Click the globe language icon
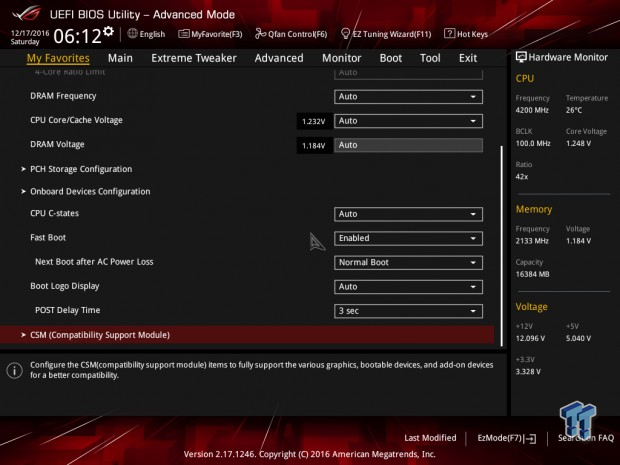The image size is (620, 465). pyautogui.click(x=132, y=34)
